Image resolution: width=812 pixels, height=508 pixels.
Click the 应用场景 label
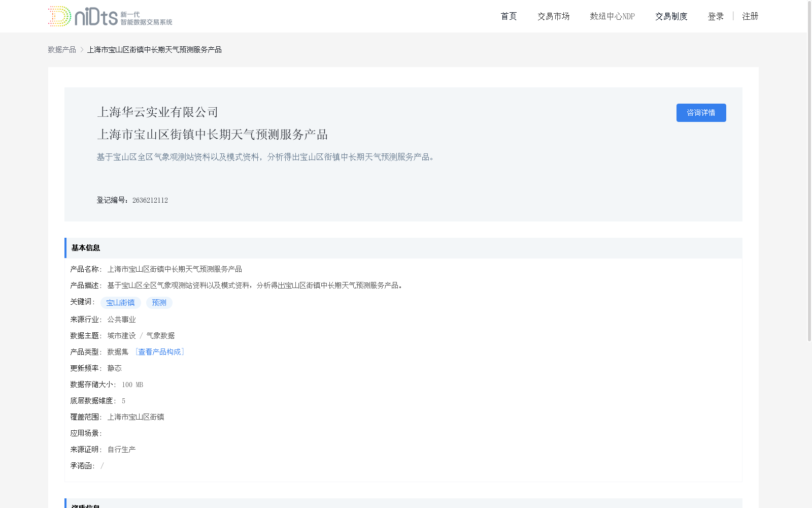86,433
